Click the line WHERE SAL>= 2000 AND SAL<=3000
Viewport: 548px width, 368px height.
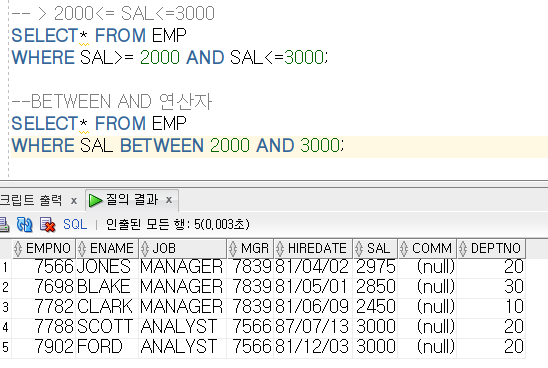[x=169, y=58]
